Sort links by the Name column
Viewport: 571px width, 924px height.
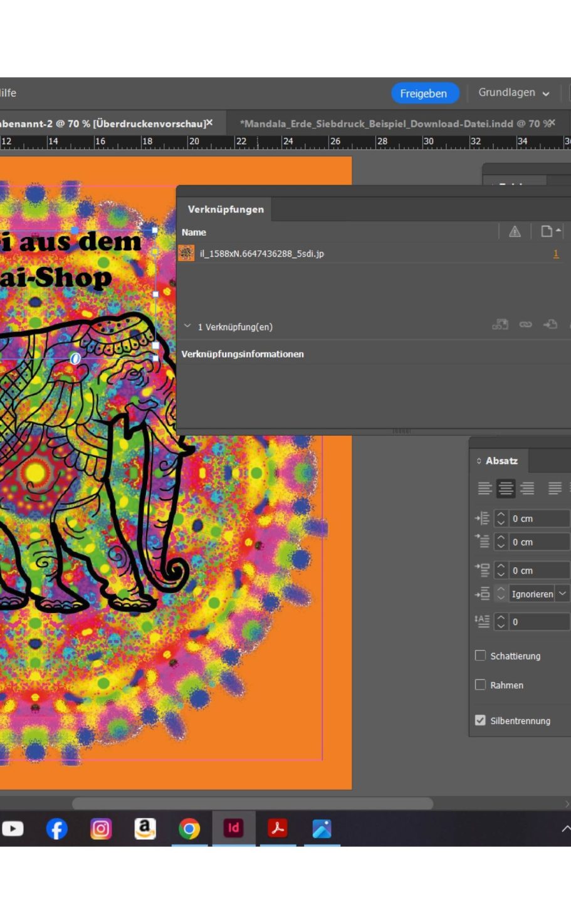click(194, 232)
